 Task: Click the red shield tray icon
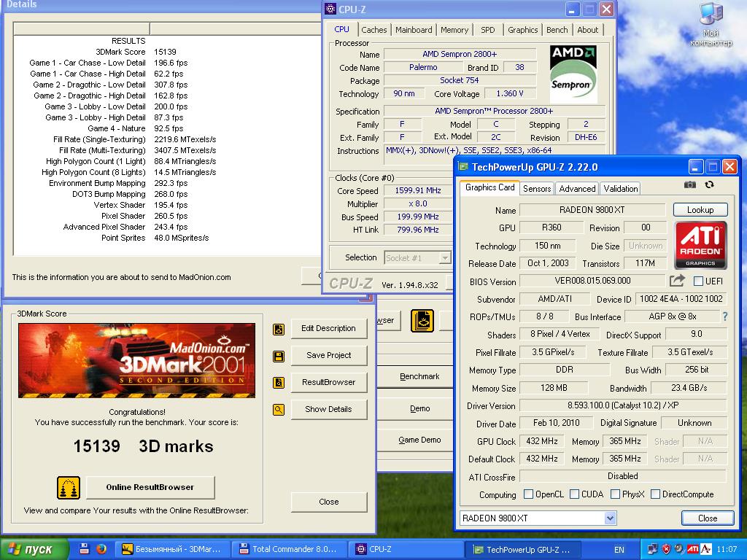tap(666, 549)
